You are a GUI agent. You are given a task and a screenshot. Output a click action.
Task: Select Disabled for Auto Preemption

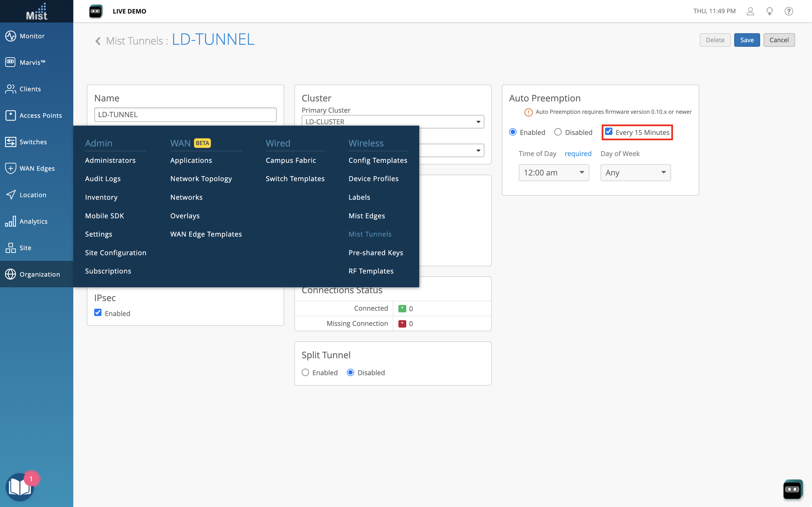coord(558,132)
